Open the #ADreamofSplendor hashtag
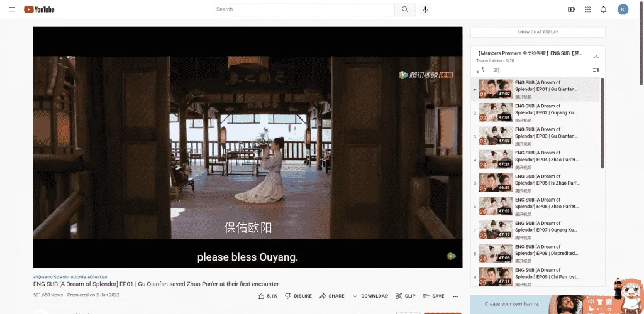Viewport: 644px width, 314px height. [x=52, y=277]
